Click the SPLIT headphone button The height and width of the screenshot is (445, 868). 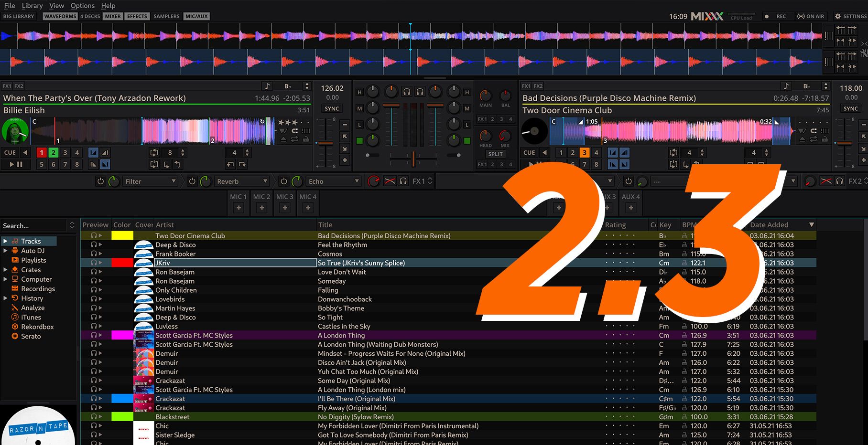point(495,154)
